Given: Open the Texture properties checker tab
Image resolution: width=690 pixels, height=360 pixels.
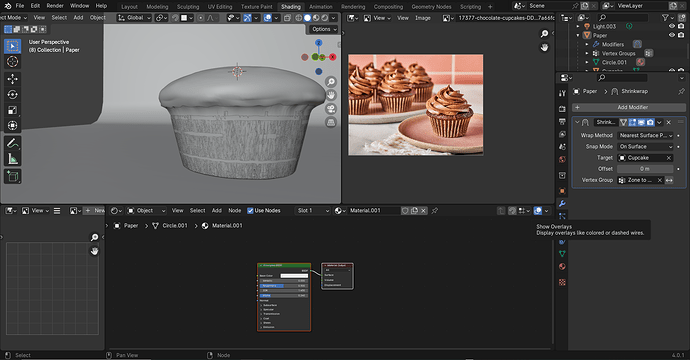Looking at the screenshot, I should pos(562,282).
